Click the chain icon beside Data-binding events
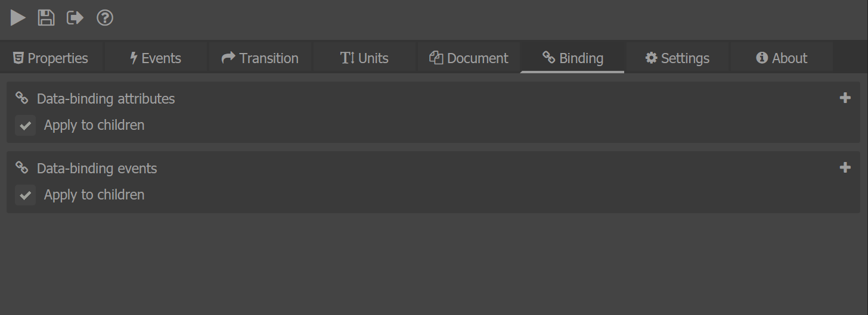 [x=22, y=168]
